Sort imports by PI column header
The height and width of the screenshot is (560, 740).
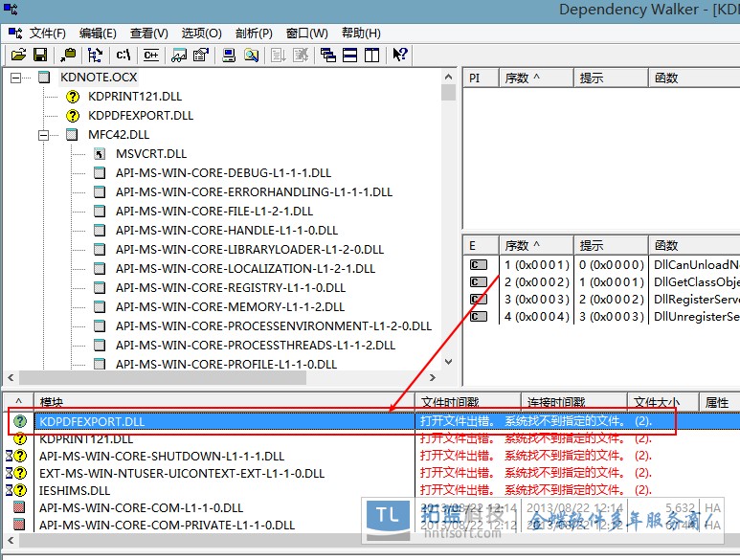(x=481, y=78)
